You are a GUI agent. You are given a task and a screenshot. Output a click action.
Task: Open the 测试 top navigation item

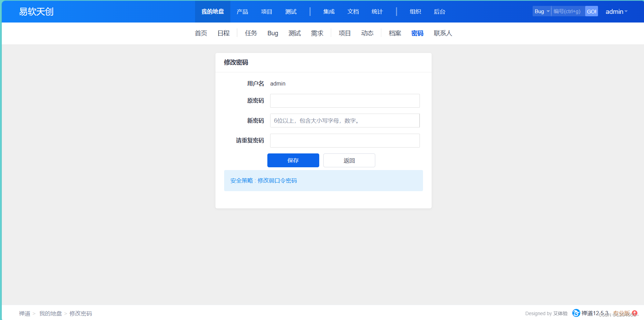[291, 11]
